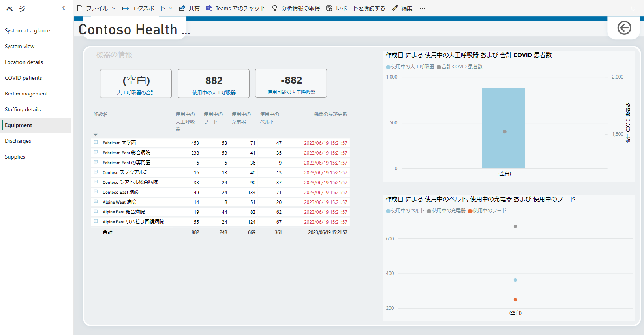Click the sort arrow under 施設名

tap(96, 135)
